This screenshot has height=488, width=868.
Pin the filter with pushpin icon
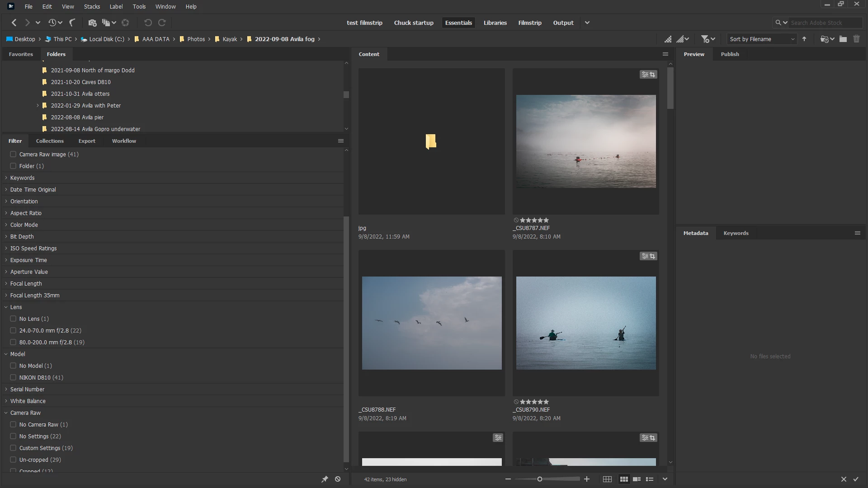click(x=325, y=479)
